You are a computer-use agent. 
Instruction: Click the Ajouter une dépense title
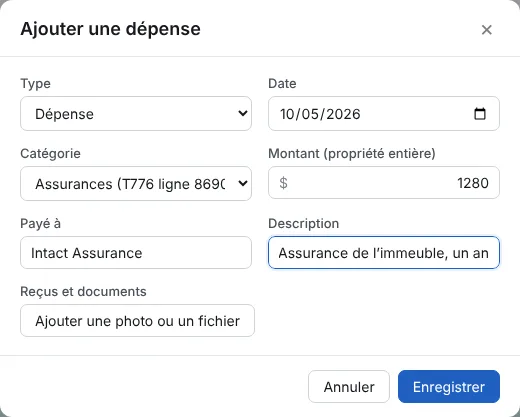(x=111, y=29)
